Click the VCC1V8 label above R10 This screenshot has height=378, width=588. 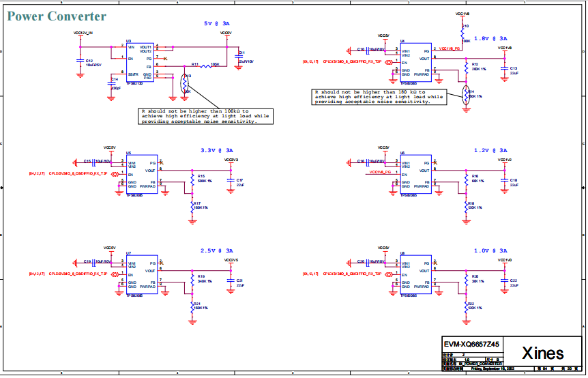(462, 14)
